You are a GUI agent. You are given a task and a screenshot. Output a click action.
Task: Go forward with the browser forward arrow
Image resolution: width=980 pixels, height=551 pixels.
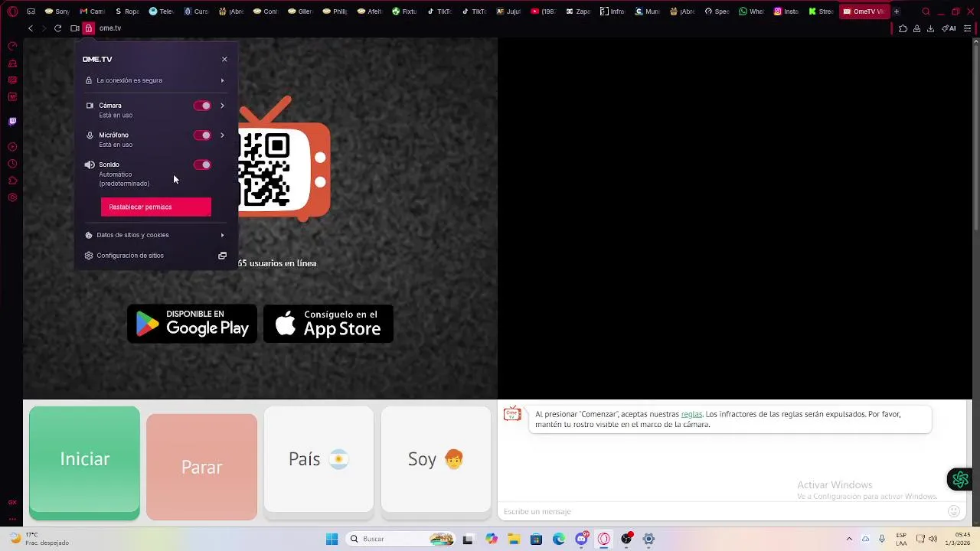44,28
